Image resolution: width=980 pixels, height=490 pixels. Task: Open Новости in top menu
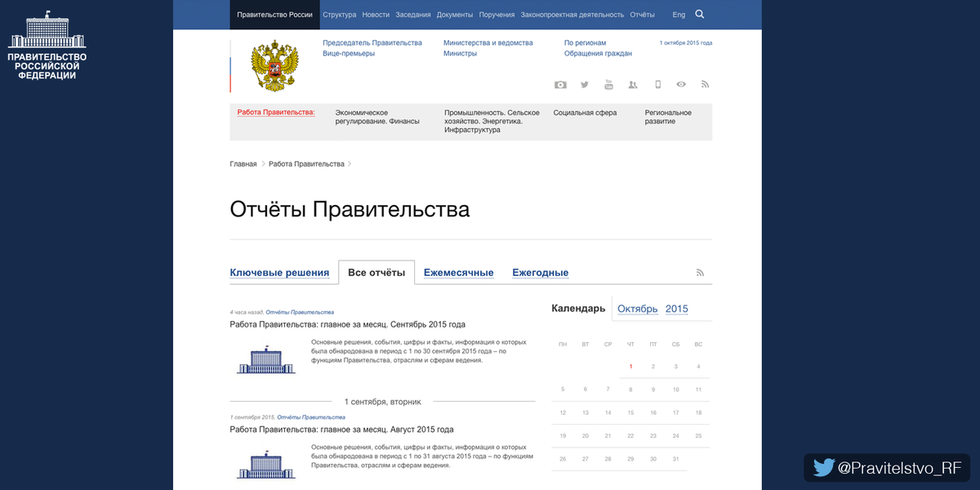click(x=376, y=15)
